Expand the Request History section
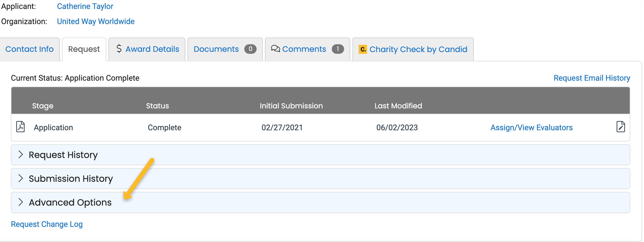This screenshot has height=242, width=644. [x=320, y=155]
